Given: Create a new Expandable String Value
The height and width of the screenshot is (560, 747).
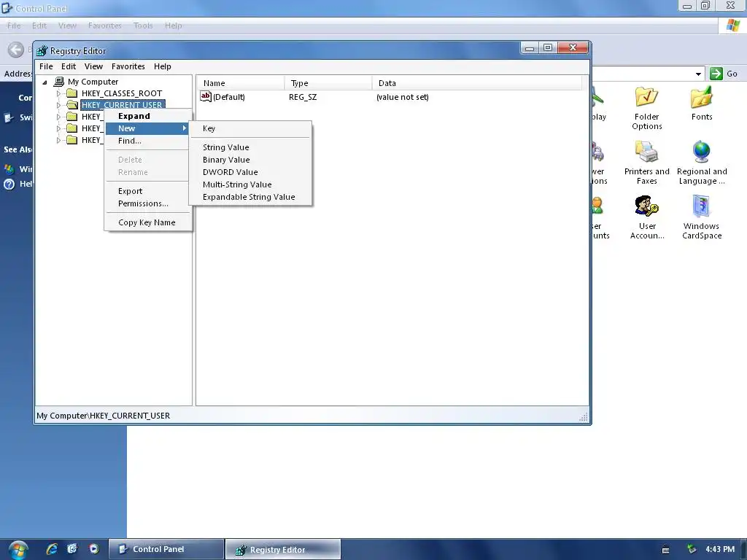Looking at the screenshot, I should point(250,197).
